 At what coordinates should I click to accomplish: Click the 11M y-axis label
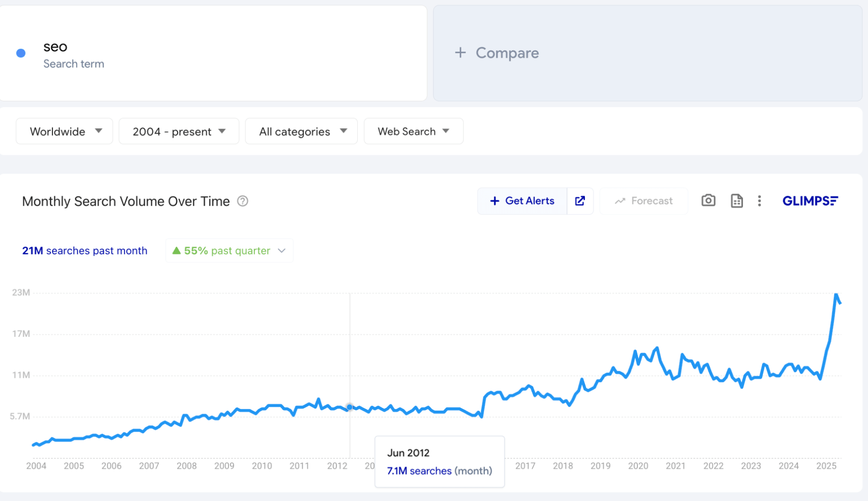coord(21,375)
